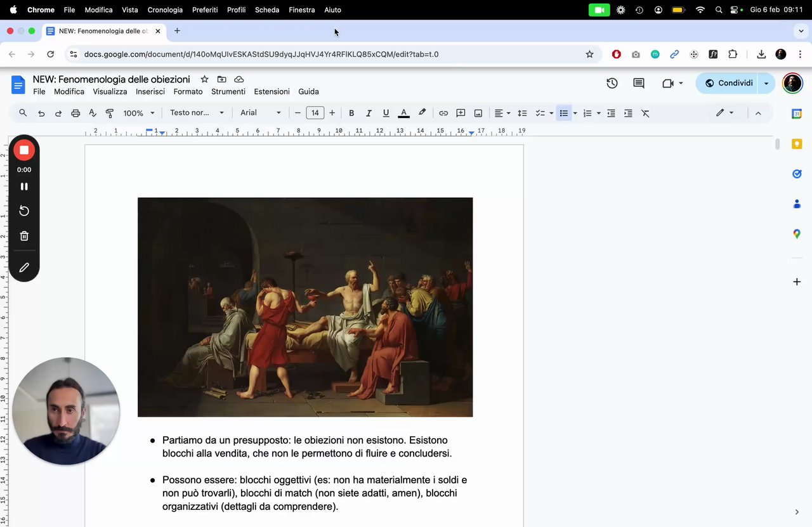This screenshot has height=527, width=812.
Task: Open the editing mode pencil dropdown
Action: pyautogui.click(x=724, y=113)
